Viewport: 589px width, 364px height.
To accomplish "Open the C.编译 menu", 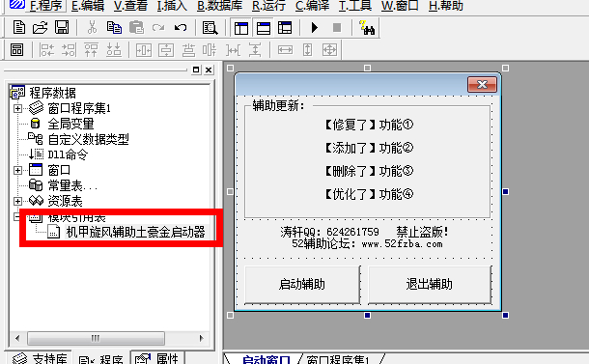I will tap(312, 5).
